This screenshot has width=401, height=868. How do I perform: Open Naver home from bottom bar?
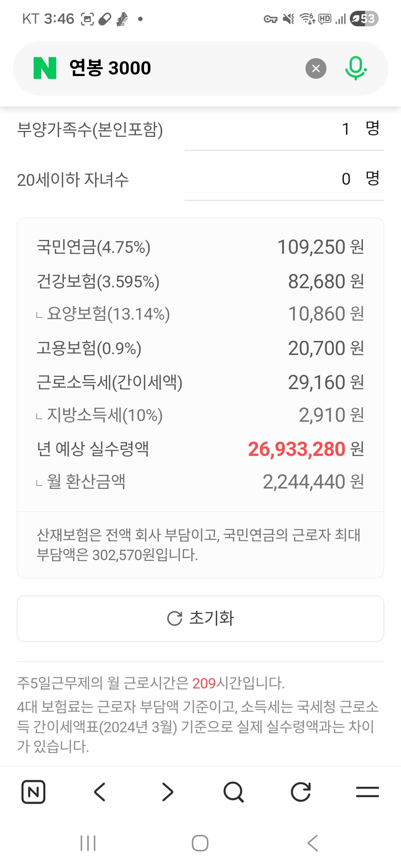coord(33,792)
